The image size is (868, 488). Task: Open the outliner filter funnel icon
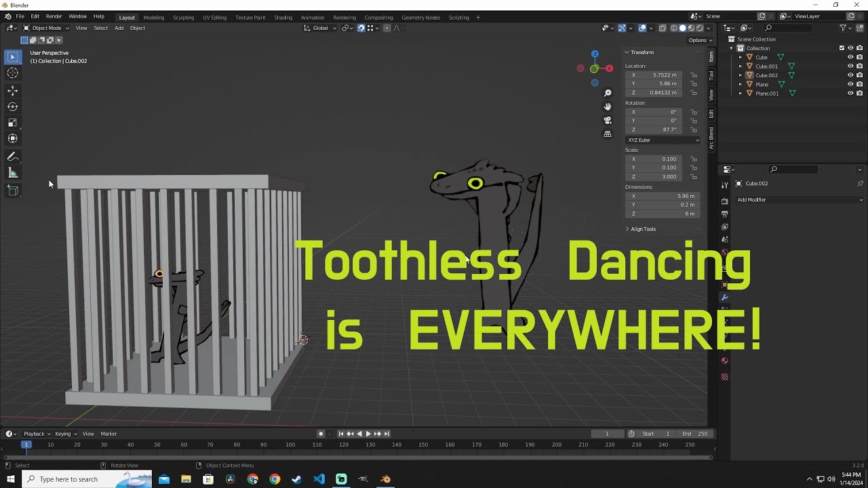click(x=843, y=28)
